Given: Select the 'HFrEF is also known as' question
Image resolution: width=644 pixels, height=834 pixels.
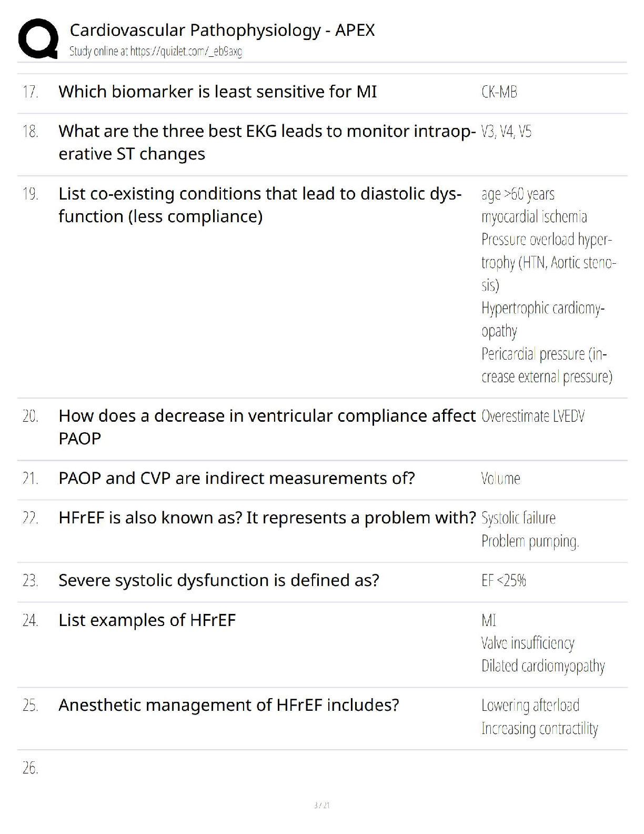Looking at the screenshot, I should pyautogui.click(x=267, y=518).
